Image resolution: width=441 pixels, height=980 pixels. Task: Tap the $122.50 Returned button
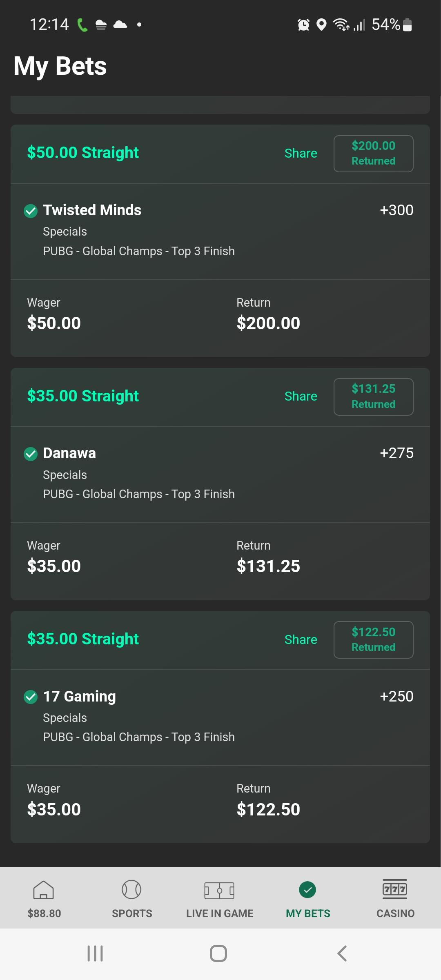point(373,640)
